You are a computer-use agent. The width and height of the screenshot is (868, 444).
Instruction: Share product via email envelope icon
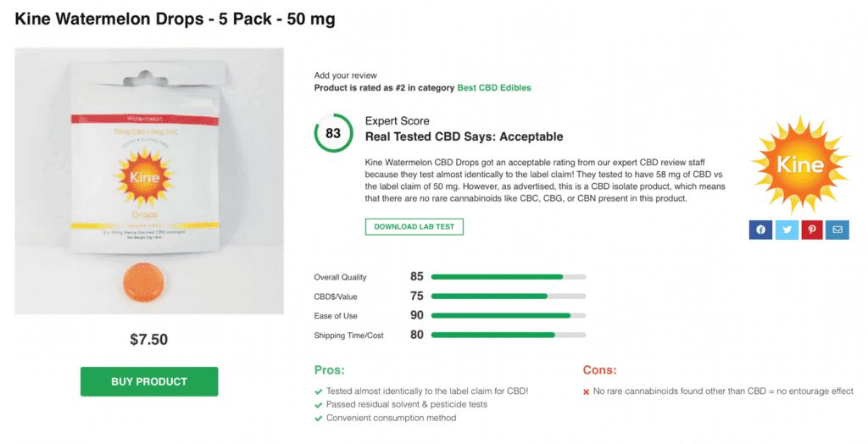pos(837,230)
